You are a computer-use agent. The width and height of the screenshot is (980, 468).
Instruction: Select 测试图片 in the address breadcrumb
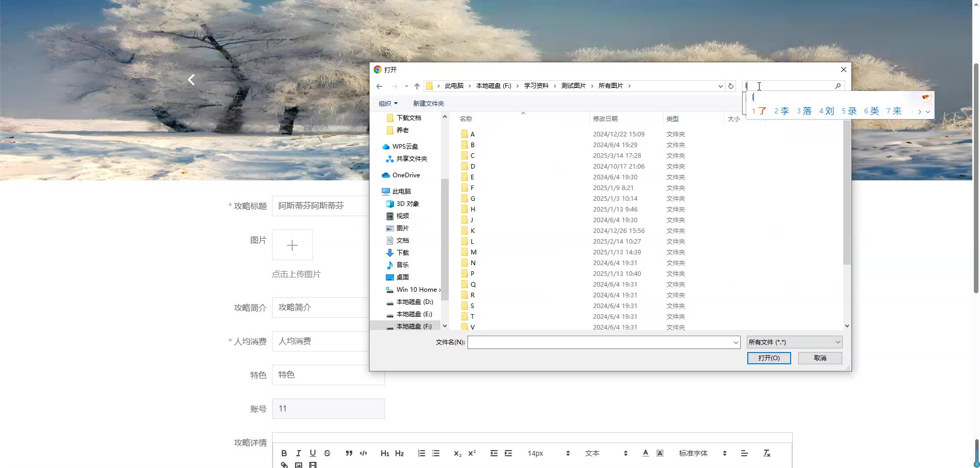tap(573, 86)
